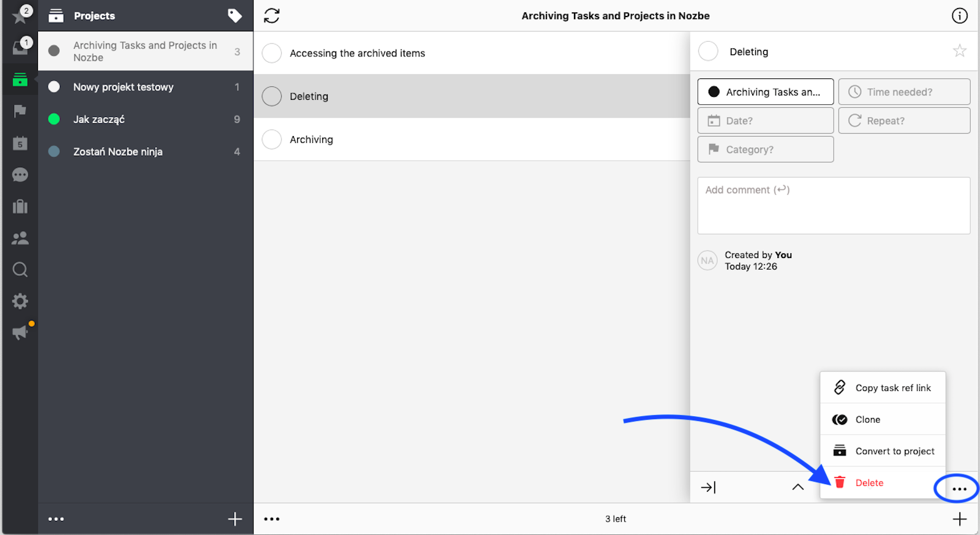This screenshot has height=535, width=980.
Task: Click the Created by You text
Action: 758,255
